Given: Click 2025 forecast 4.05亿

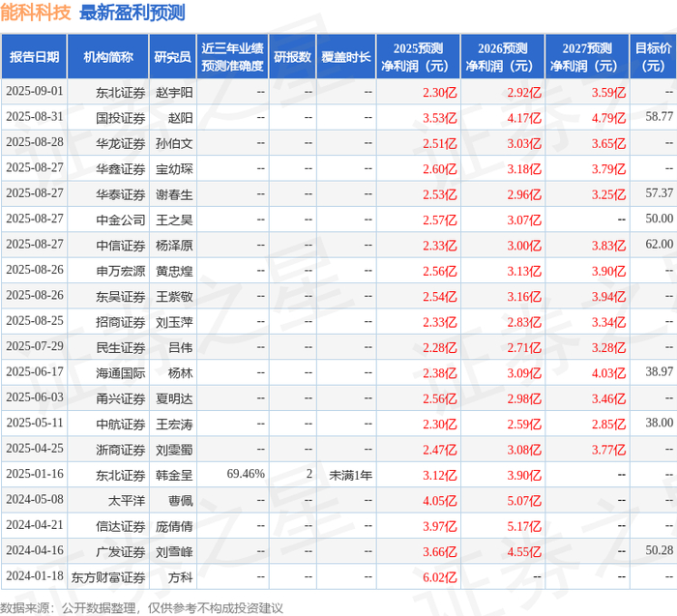Looking at the screenshot, I should coord(439,500).
